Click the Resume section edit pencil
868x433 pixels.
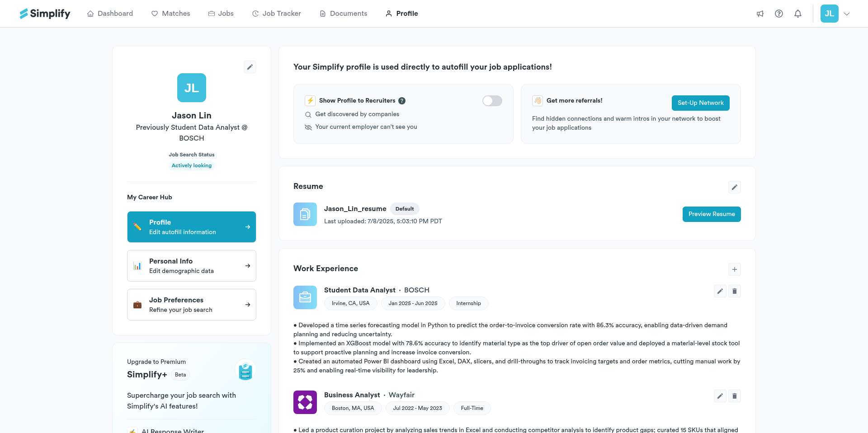(735, 187)
